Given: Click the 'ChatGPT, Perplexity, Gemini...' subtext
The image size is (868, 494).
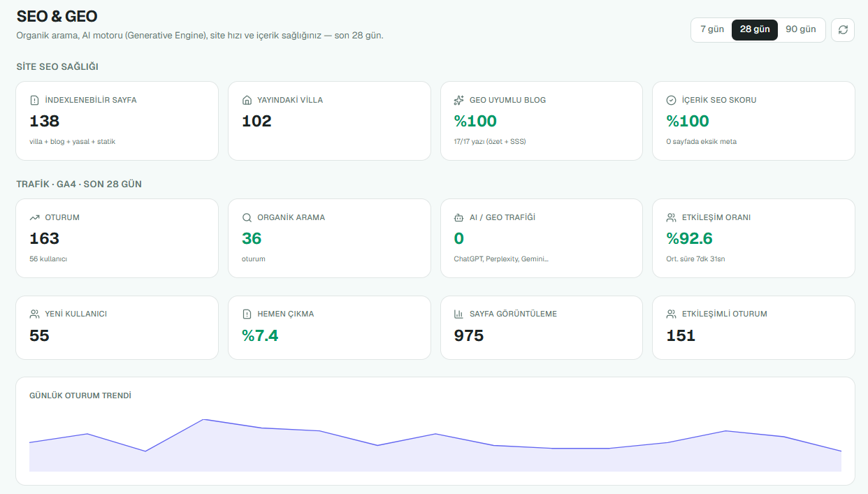Looking at the screenshot, I should click(x=501, y=259).
